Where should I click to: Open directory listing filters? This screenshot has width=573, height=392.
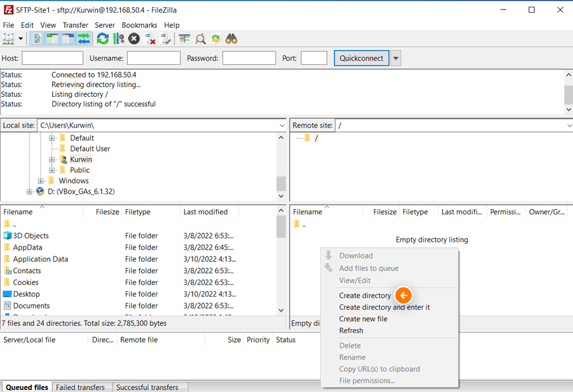183,38
